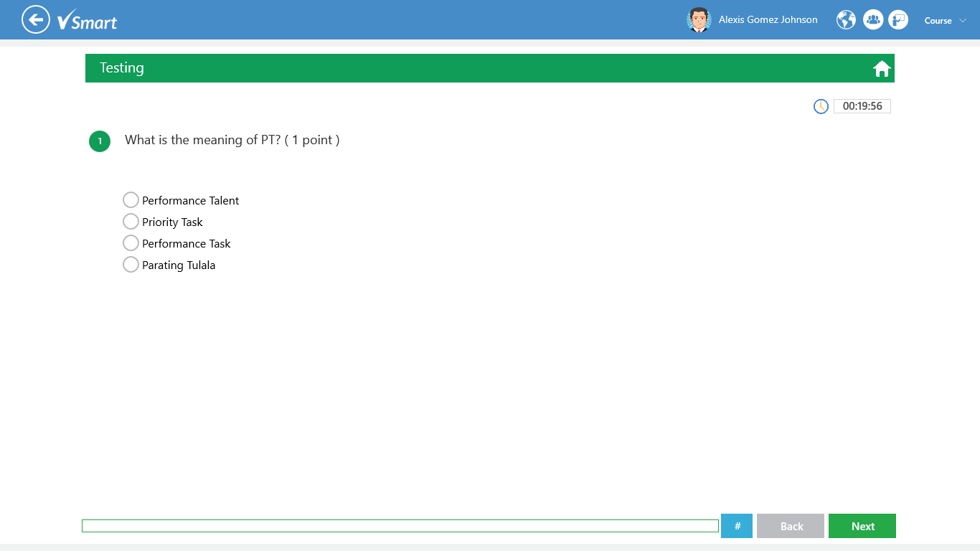Click the Alexis Gomez Johnson username
The image size is (980, 551).
[768, 20]
